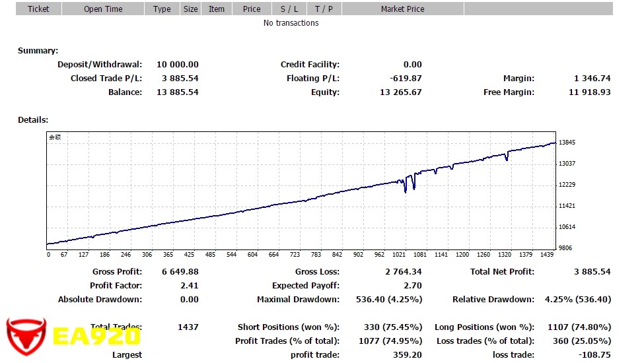Click the yellow EA920 watermark text

point(96,337)
